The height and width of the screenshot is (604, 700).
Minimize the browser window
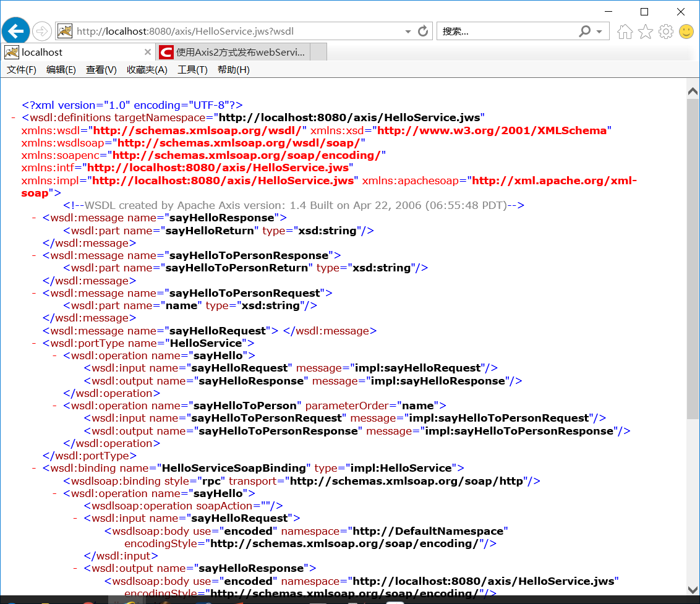click(x=608, y=12)
